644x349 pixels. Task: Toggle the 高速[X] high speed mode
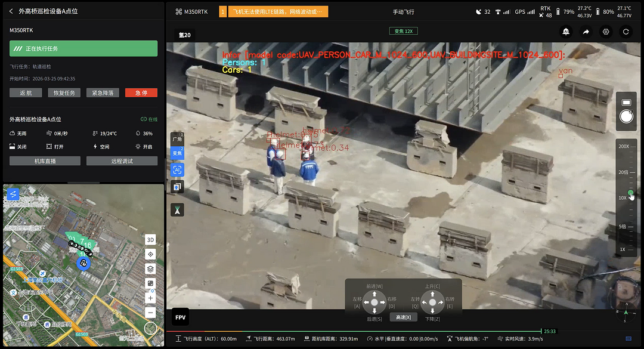click(403, 317)
